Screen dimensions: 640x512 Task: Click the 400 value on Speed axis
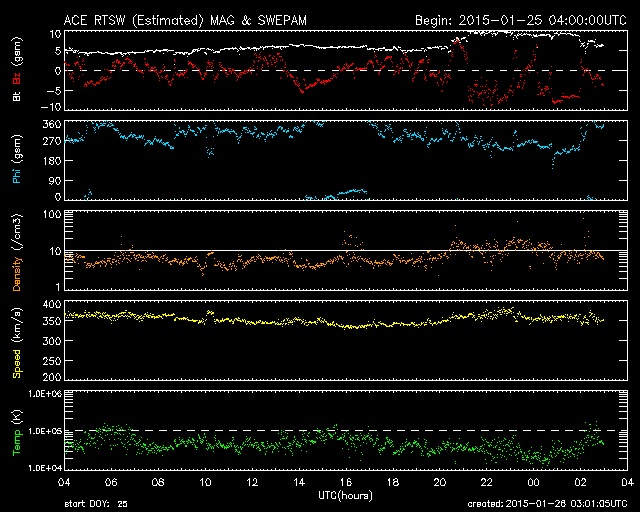coord(52,304)
